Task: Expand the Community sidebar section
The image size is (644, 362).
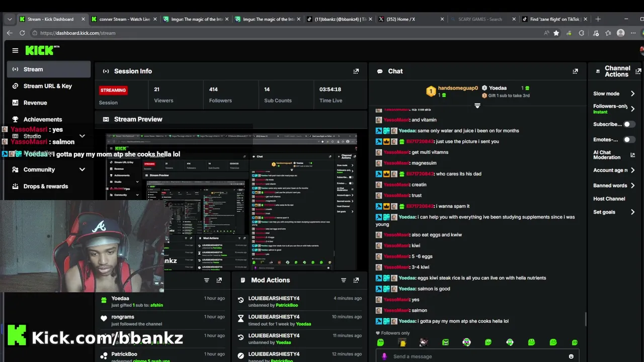Action: 82,169
